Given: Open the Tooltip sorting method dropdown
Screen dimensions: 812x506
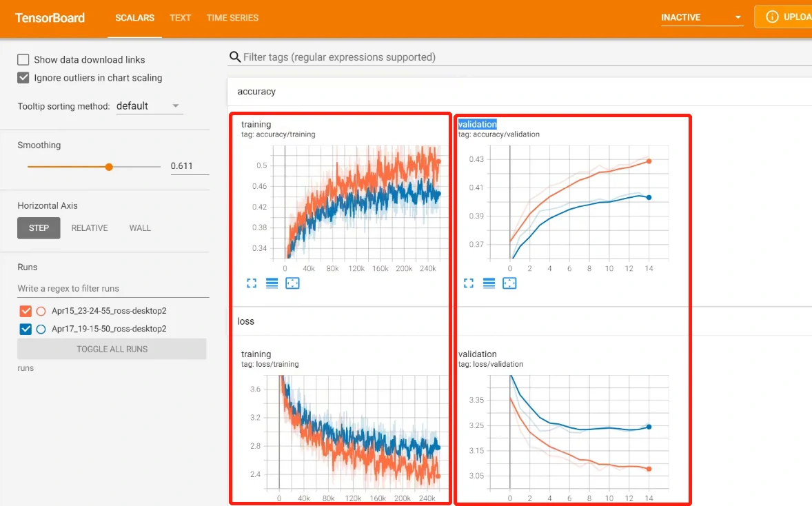Looking at the screenshot, I should (148, 106).
